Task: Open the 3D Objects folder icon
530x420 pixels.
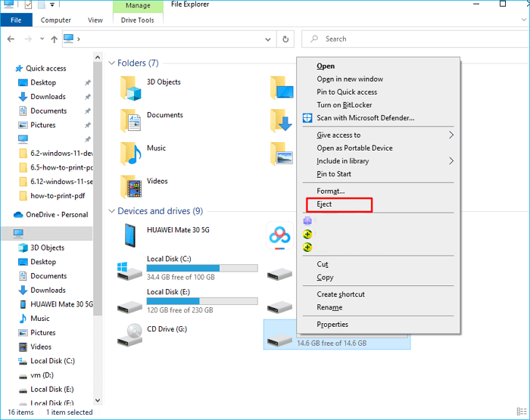Action: coord(131,89)
